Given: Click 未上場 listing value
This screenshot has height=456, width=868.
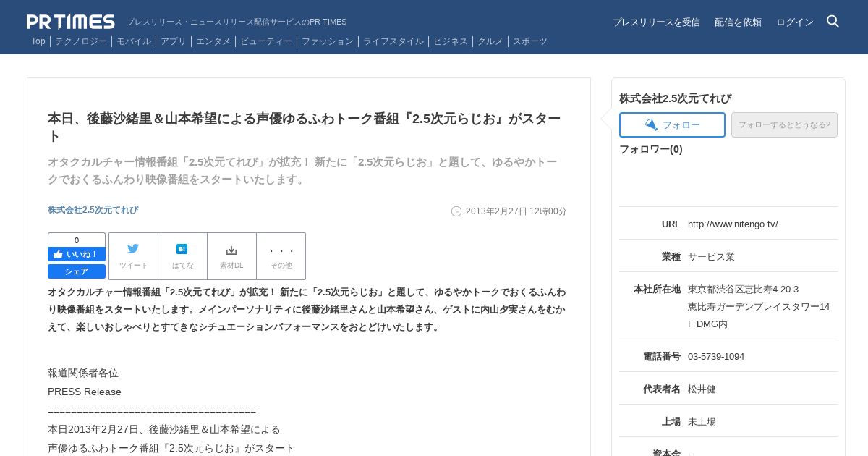Looking at the screenshot, I should (702, 422).
